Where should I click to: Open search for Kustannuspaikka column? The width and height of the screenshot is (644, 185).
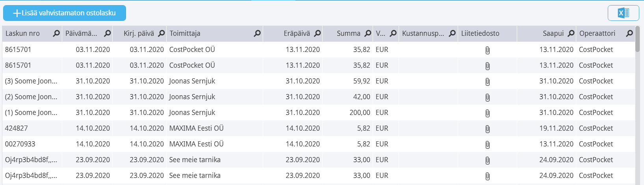click(452, 33)
